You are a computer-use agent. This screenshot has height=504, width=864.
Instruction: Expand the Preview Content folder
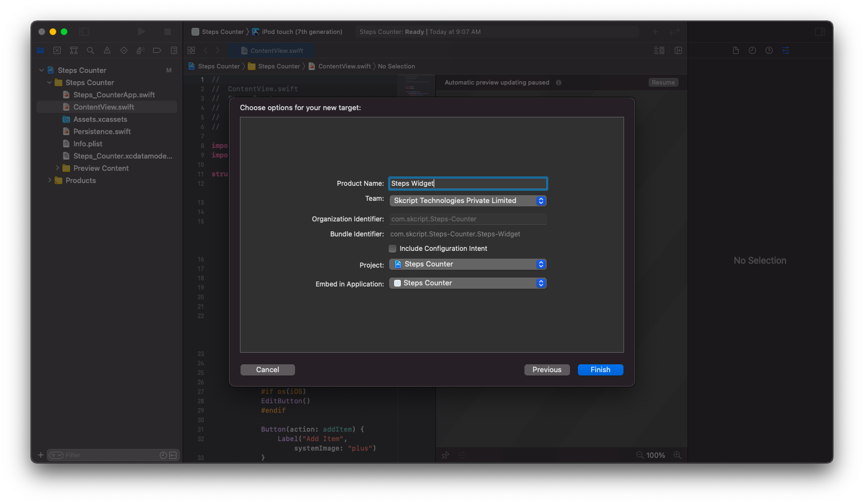[x=57, y=168]
